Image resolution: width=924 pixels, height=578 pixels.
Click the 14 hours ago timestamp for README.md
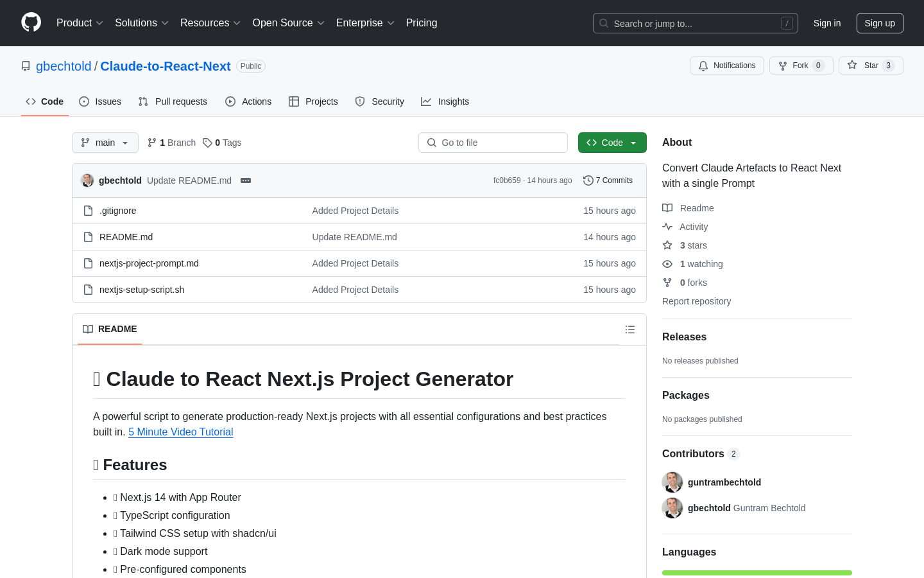(x=610, y=237)
